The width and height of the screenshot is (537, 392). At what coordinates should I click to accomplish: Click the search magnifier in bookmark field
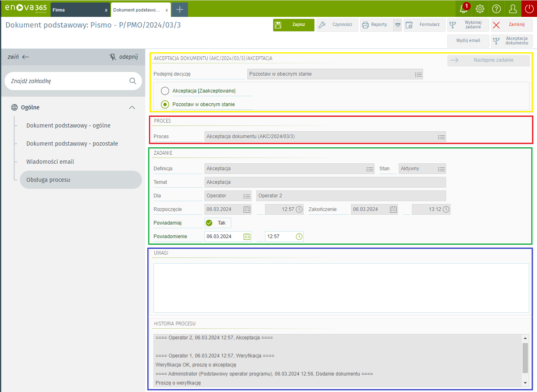[x=133, y=81]
